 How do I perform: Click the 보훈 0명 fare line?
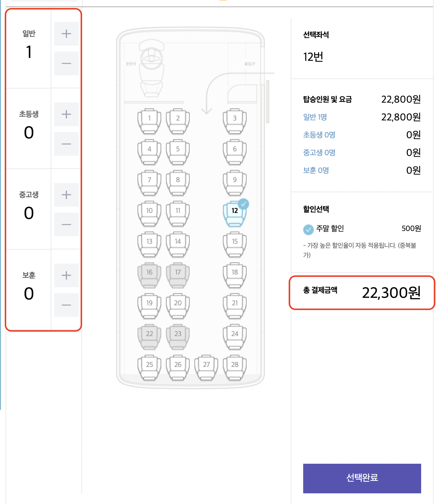tap(315, 170)
